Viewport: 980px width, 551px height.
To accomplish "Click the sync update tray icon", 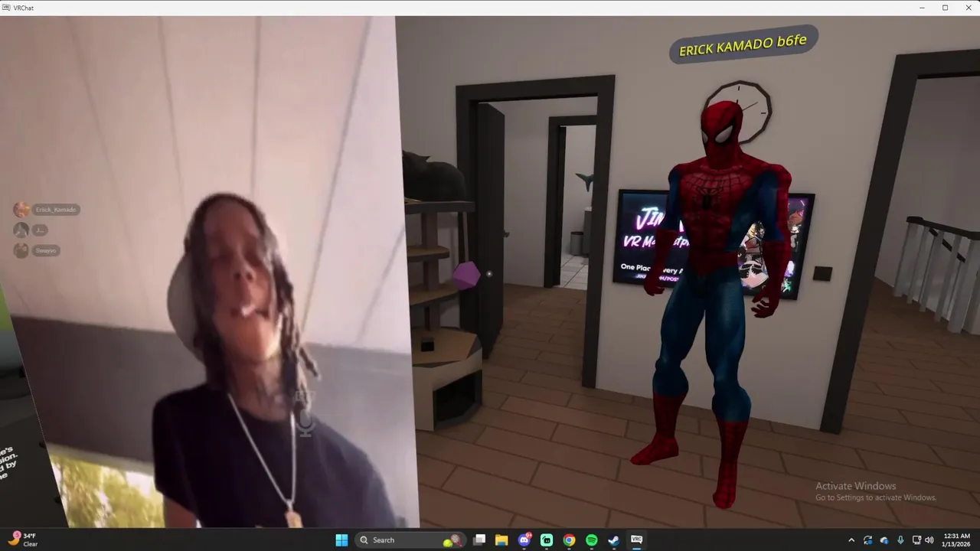I will [867, 540].
